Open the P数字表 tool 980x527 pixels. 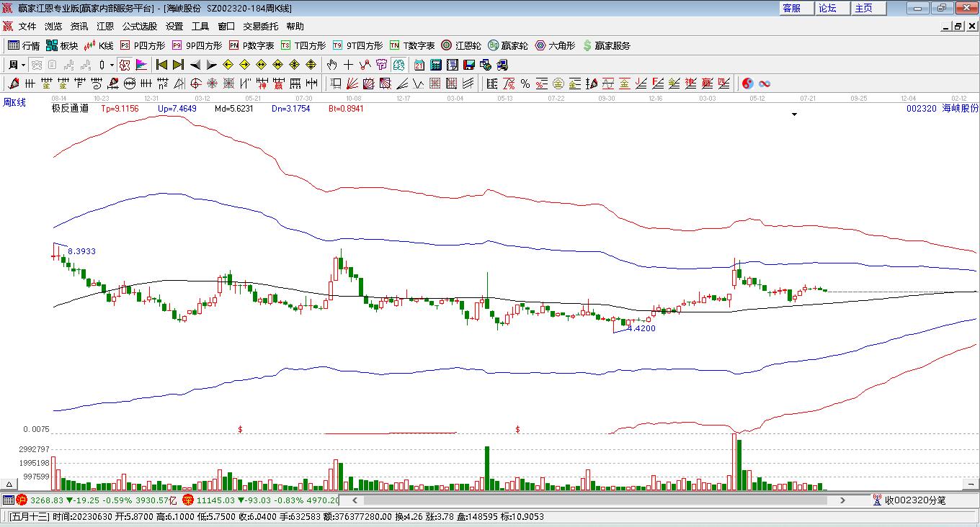pyautogui.click(x=251, y=45)
